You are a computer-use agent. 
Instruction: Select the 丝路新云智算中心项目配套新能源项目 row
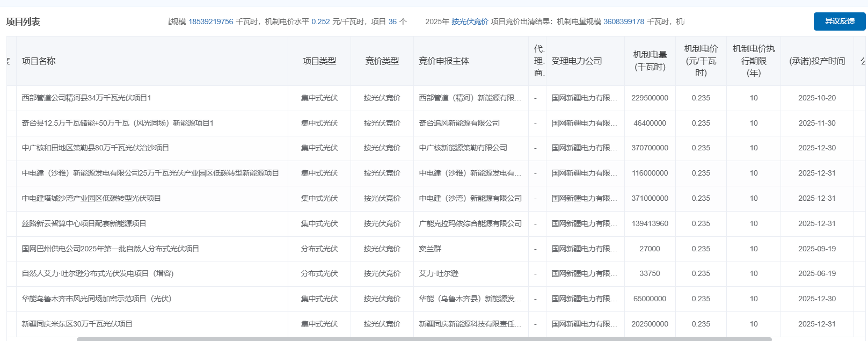[84, 223]
